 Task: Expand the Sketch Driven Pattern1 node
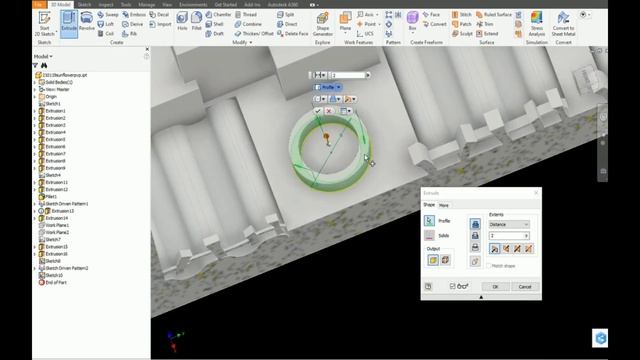pos(35,204)
